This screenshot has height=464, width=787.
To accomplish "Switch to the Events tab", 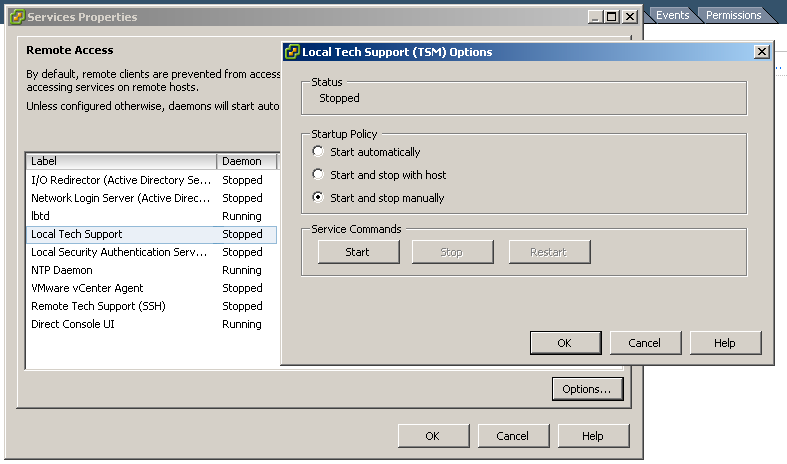I will [x=673, y=15].
